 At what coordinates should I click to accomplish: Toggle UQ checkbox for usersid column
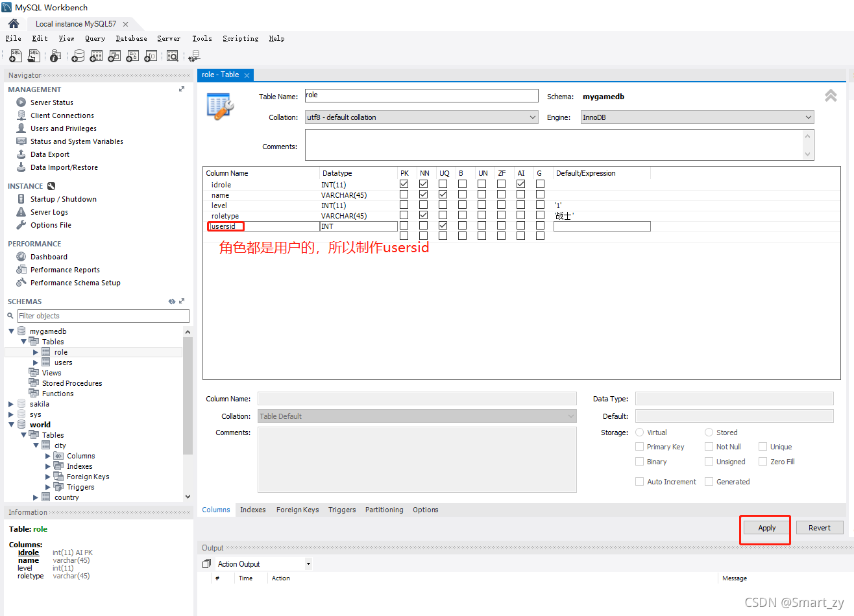pyautogui.click(x=443, y=226)
